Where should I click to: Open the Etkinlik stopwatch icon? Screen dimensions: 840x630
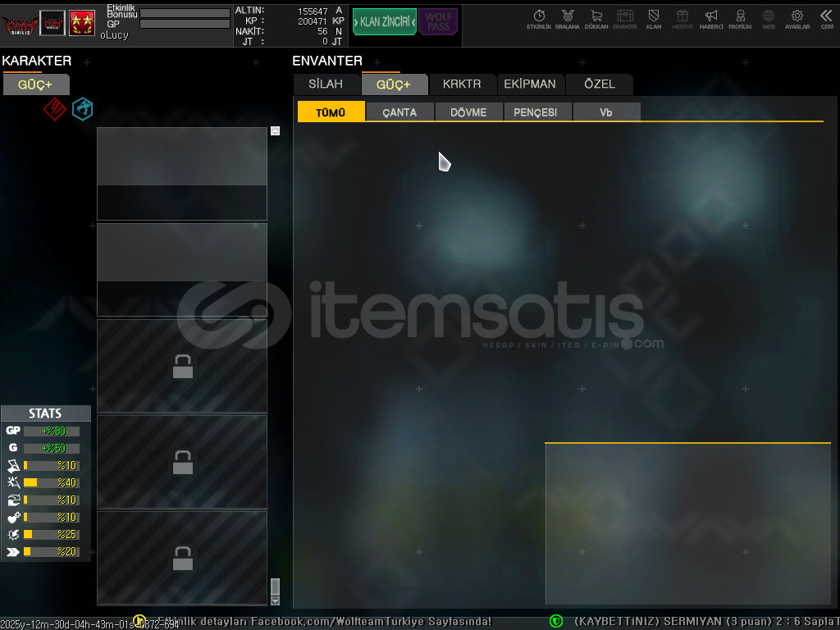click(x=539, y=19)
